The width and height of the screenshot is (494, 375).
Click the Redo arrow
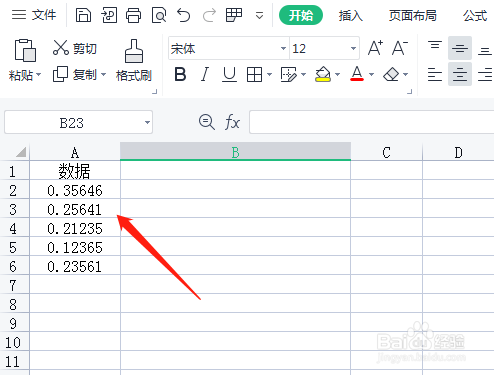209,15
